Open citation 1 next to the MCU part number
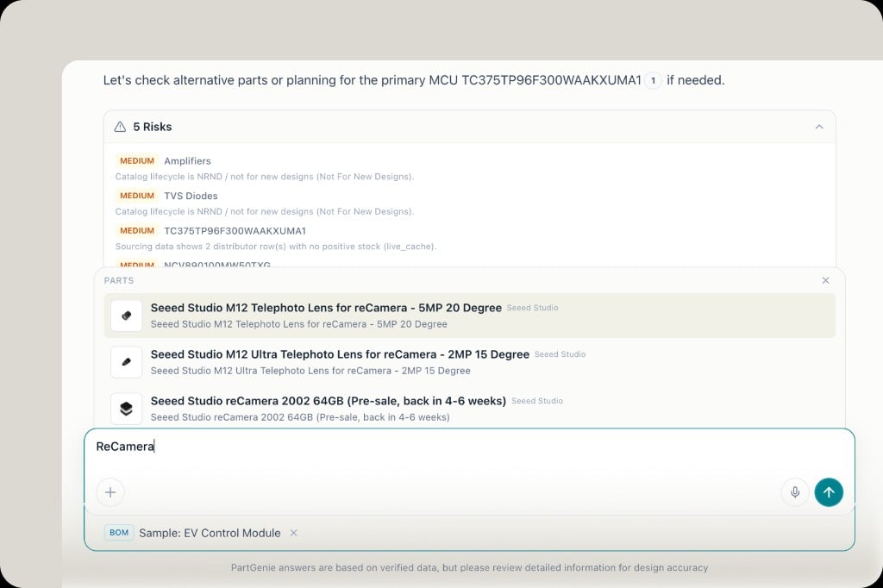883x588 pixels. [654, 80]
